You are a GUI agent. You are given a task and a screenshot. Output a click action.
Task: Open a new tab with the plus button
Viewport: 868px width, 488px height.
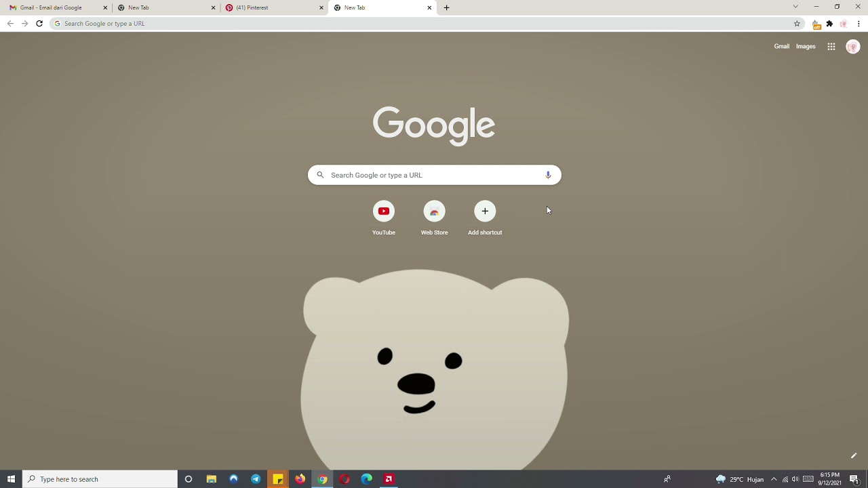coord(446,7)
